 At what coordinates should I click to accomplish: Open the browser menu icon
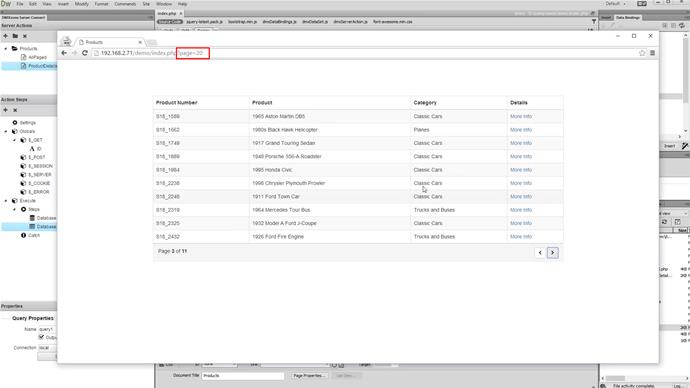pos(653,53)
